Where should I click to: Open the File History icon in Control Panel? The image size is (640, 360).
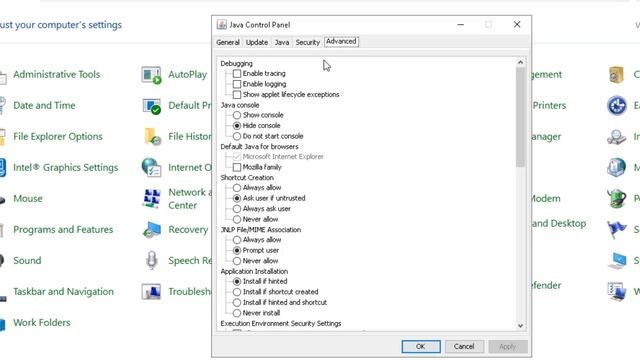(152, 137)
